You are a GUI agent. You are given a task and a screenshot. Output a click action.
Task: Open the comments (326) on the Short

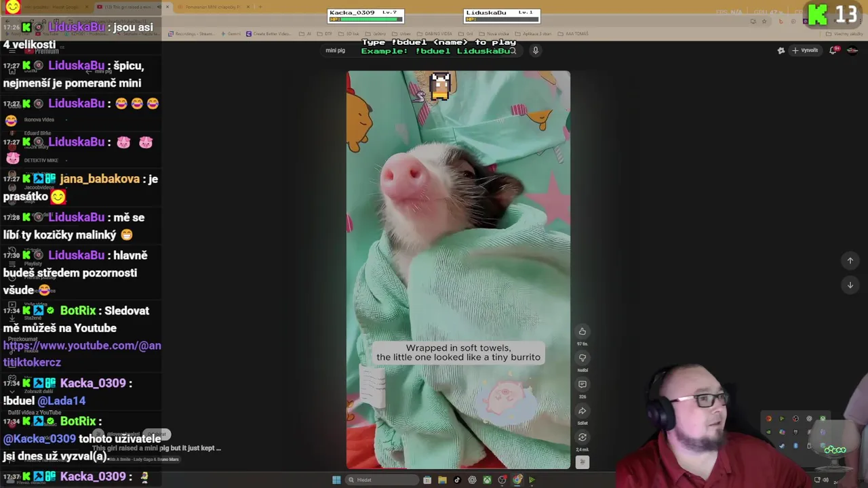[582, 384]
